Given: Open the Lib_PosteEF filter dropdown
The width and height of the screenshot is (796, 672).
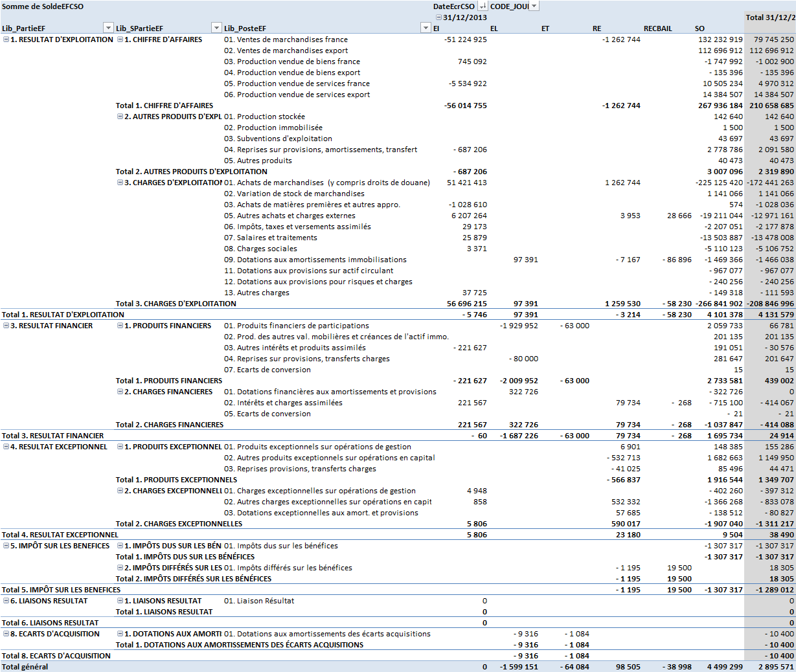Looking at the screenshot, I should click(426, 28).
